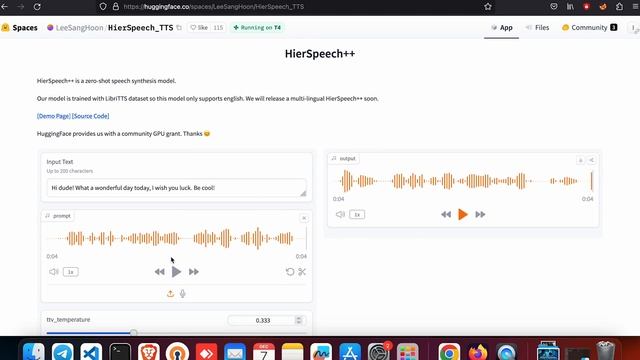Open the LinkedIn extension icon
640x360 pixels.
[x=570, y=7]
